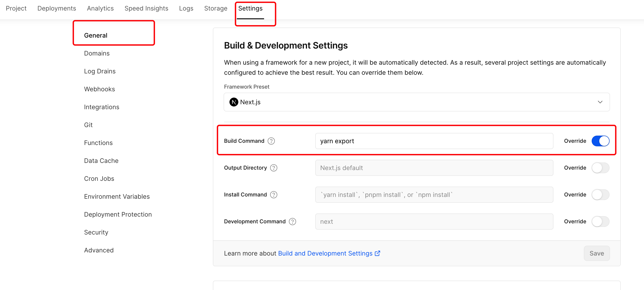The height and width of the screenshot is (290, 644).
Task: Open the Deployments tab
Action: coord(57,8)
